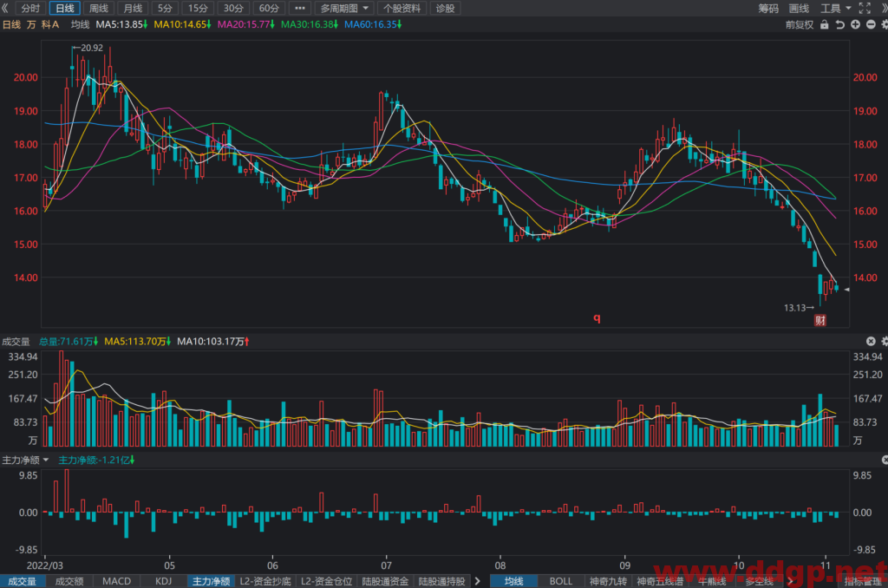Viewport: 888px width, 588px height.
Task: Zoom out chart with minus icon
Action: (x=871, y=25)
